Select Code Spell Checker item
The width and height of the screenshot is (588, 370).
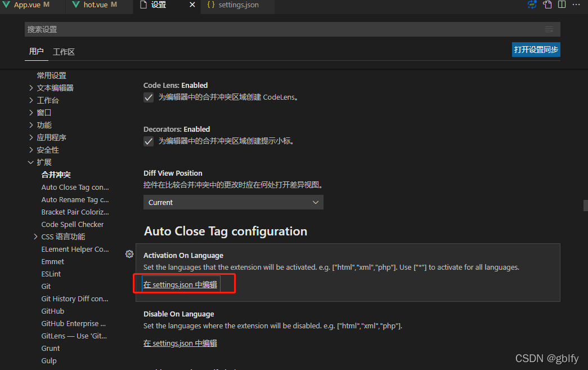point(73,224)
